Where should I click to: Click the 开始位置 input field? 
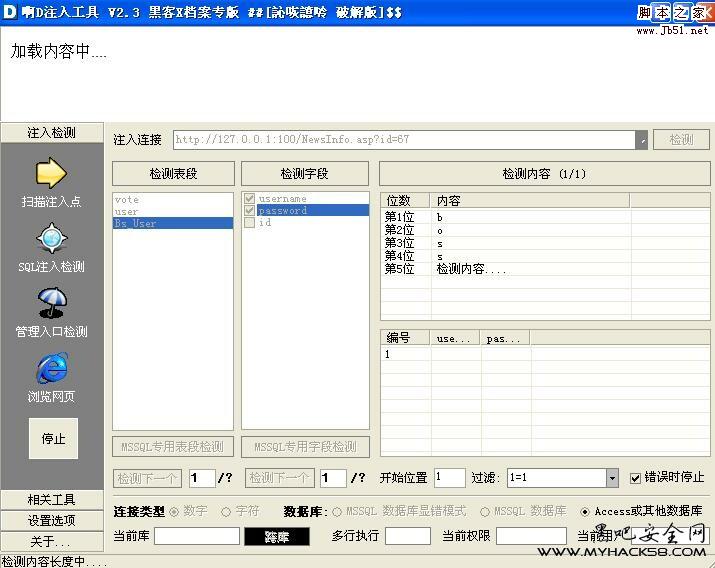pyautogui.click(x=450, y=478)
